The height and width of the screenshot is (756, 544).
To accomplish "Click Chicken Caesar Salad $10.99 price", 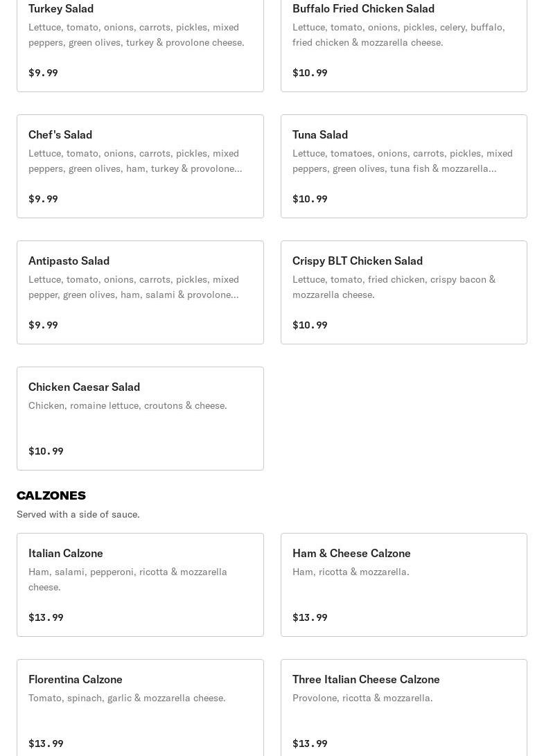I will coord(46,451).
